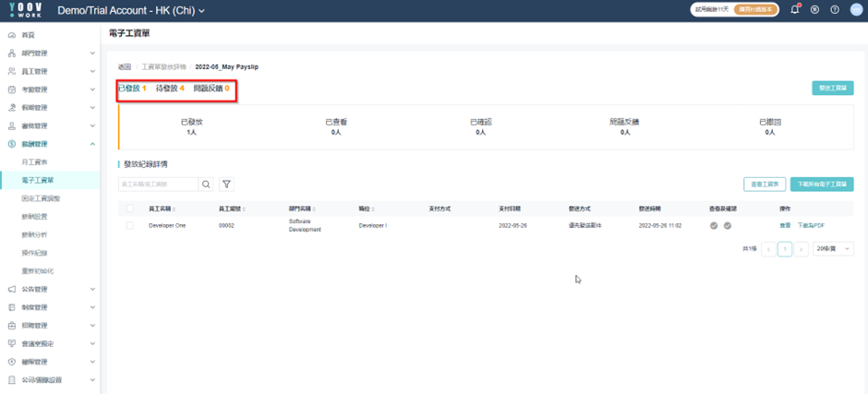Click the first grey status check icon
868x394 pixels.
tap(714, 225)
